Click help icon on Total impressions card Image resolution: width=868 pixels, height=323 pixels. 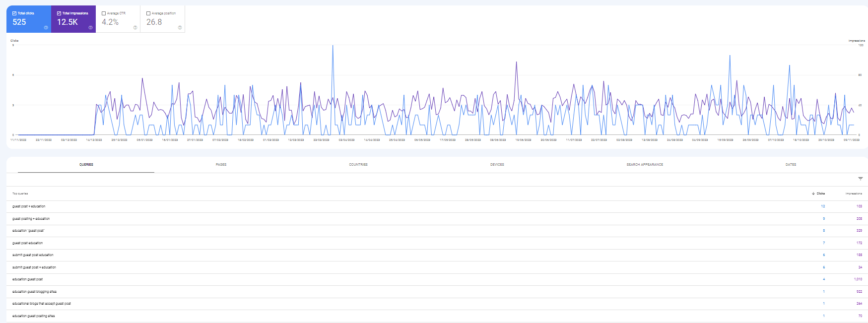[x=90, y=28]
